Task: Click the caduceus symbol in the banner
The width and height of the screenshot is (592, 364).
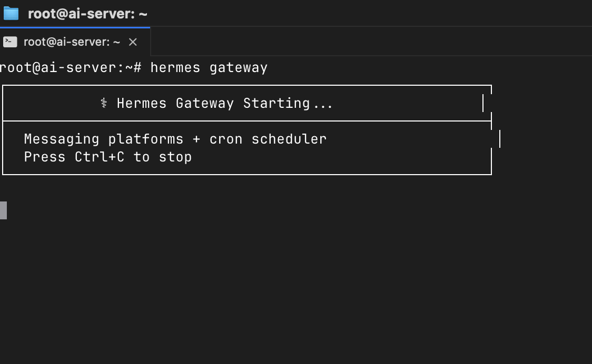Action: pos(104,103)
